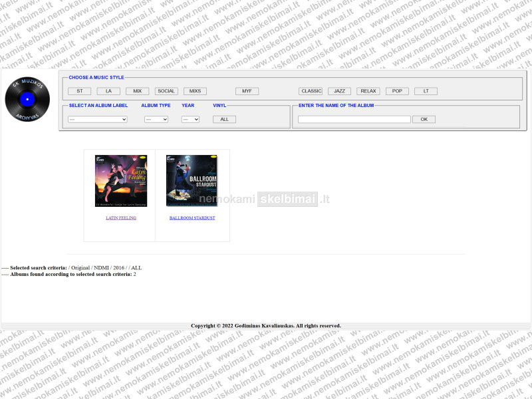Select the MIX style button
The image size is (532, 399).
pos(138,91)
